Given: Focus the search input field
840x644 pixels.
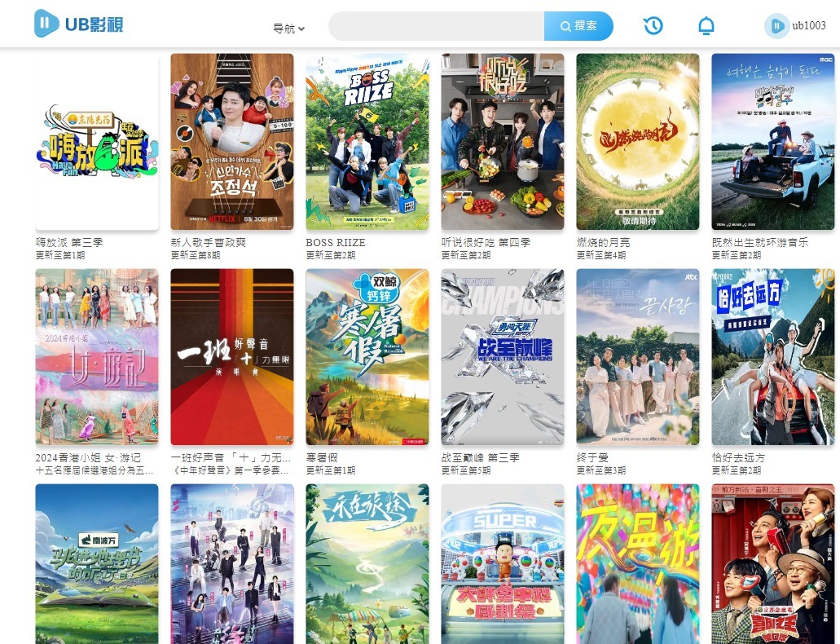Looking at the screenshot, I should [437, 26].
